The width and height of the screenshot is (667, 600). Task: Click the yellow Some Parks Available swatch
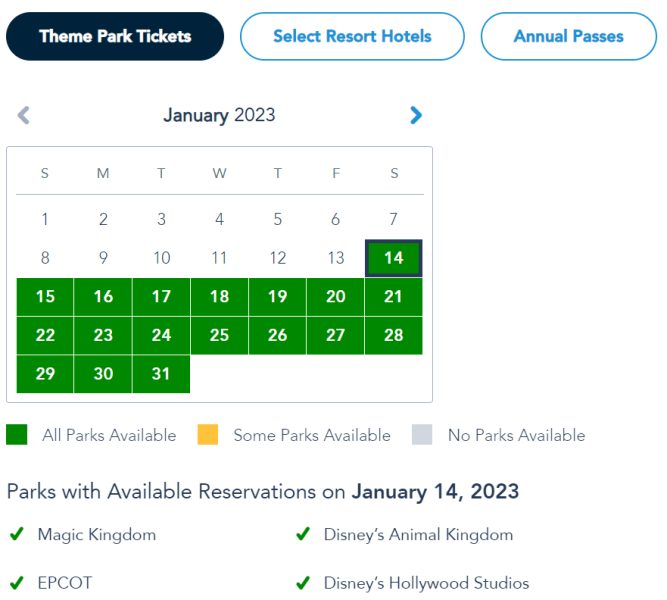[x=208, y=435]
